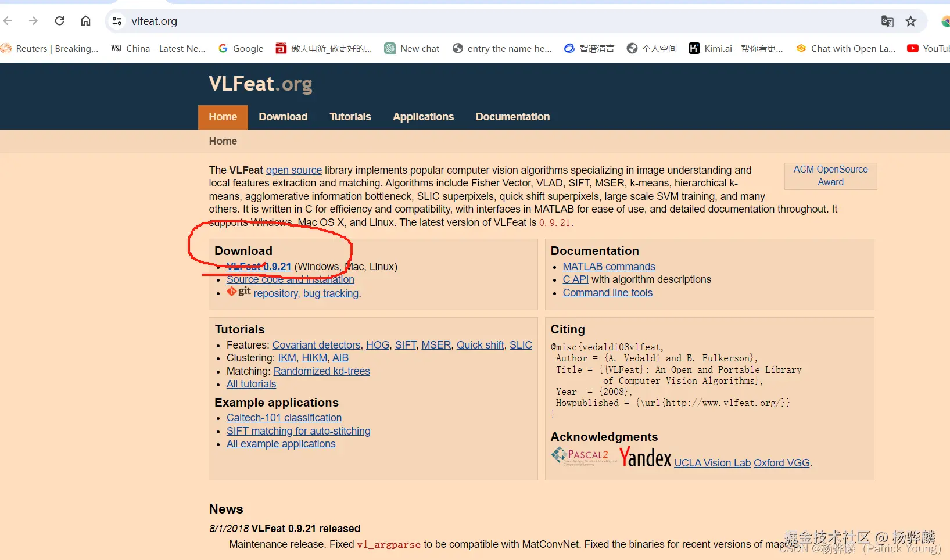The height and width of the screenshot is (560, 950).
Task: Follow the 'open source' link
Action: click(294, 170)
